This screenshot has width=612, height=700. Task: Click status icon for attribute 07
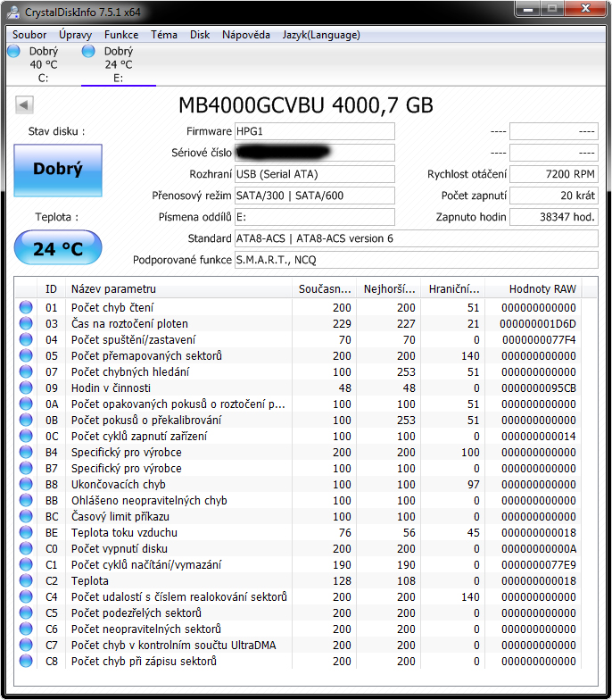26,371
